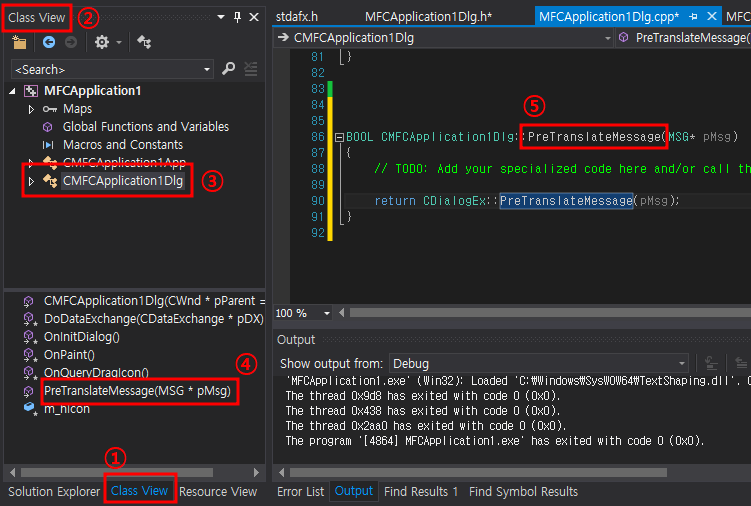Select CMFCApplication1App class in tree
This screenshot has height=506, width=751.
click(124, 162)
